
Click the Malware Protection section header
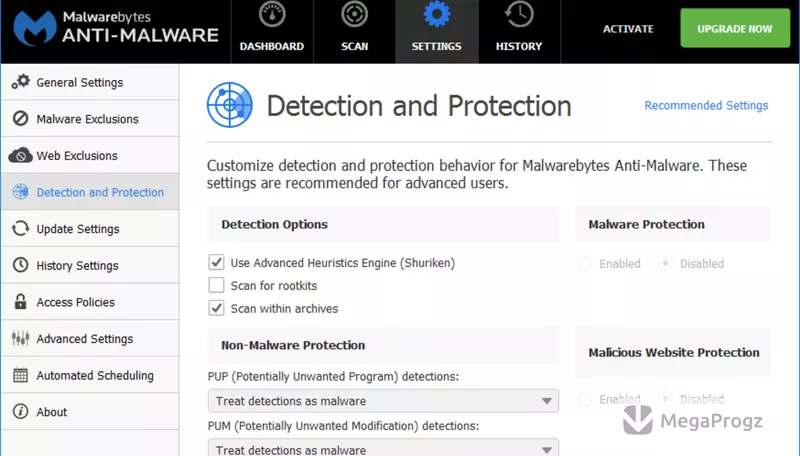click(672, 224)
